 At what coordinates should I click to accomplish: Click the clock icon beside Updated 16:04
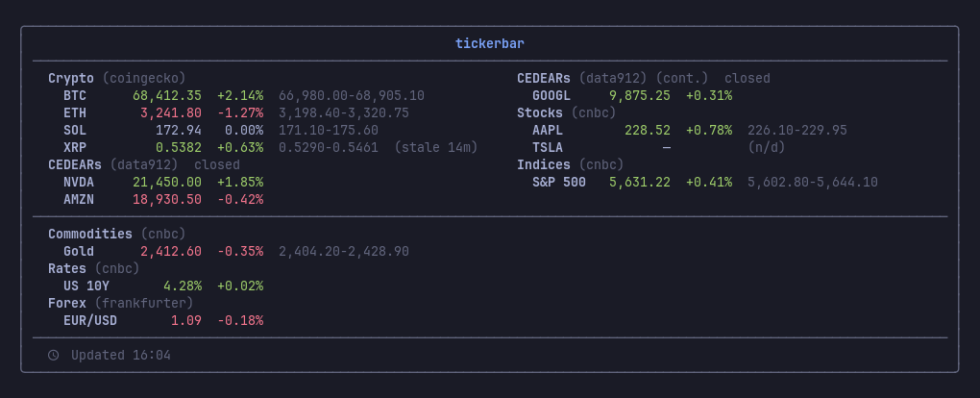(54, 356)
